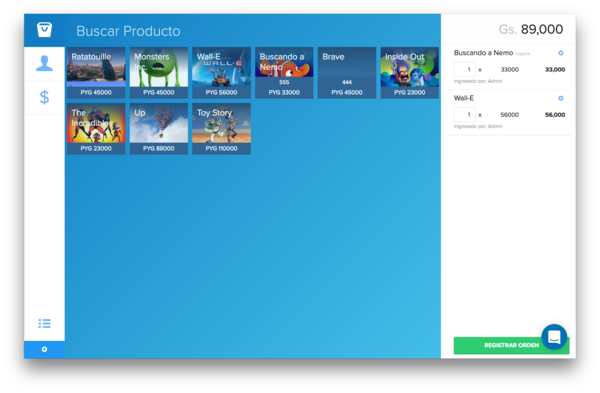Select the Toy Story product tile
Viewport: 600px width, 393px height.
pyautogui.click(x=222, y=129)
